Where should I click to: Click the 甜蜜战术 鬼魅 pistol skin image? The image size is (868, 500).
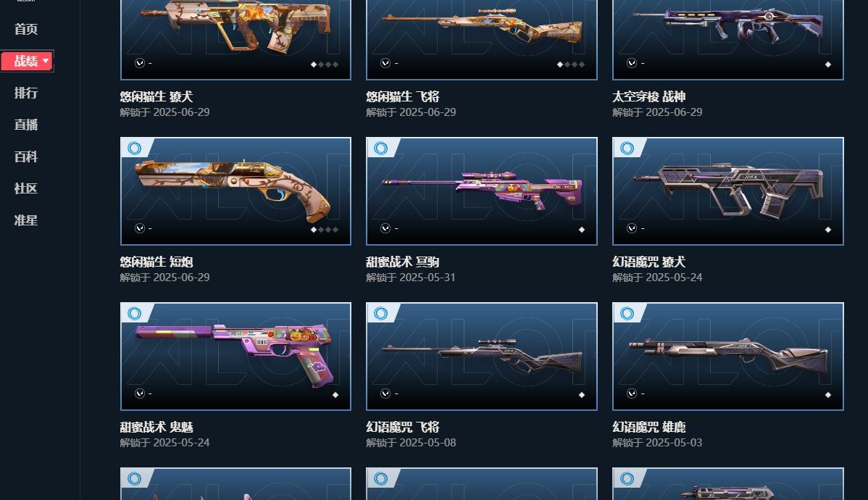(x=235, y=356)
